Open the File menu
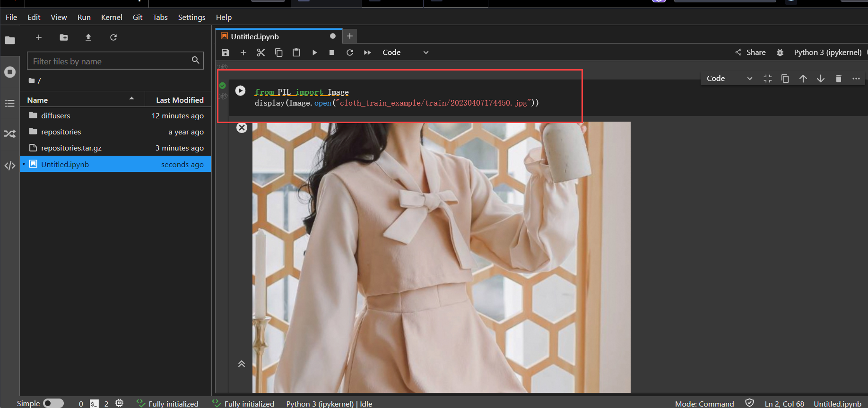 (11, 17)
